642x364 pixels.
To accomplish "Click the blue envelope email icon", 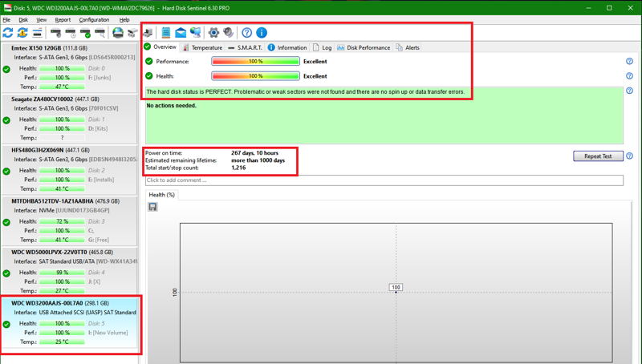I will click(181, 33).
